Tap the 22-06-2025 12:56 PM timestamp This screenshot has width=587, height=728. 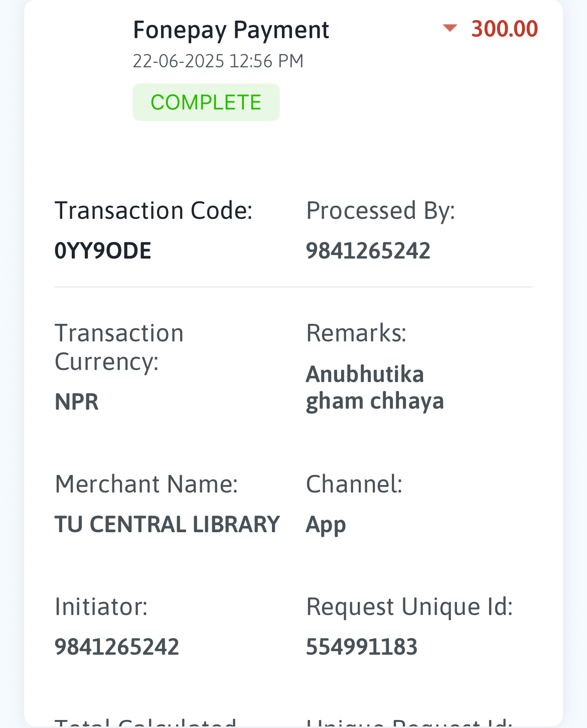[x=218, y=61]
